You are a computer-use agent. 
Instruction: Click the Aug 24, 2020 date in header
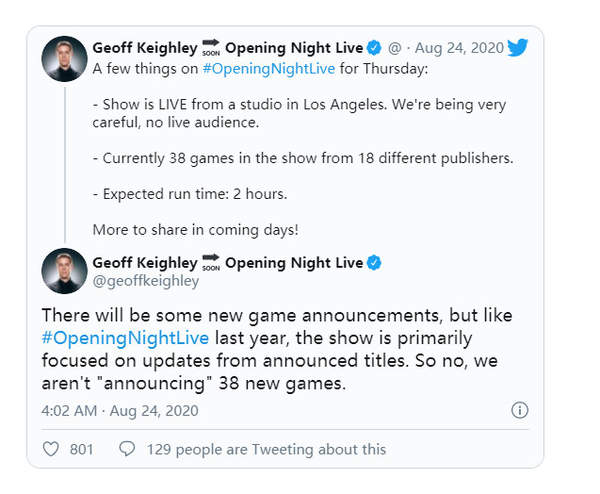click(459, 48)
